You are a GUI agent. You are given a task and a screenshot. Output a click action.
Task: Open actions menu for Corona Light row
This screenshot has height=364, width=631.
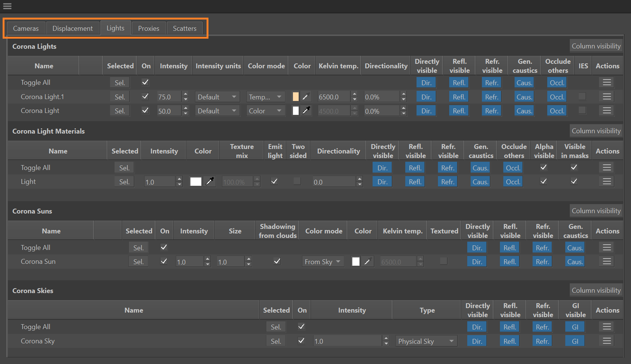click(607, 111)
